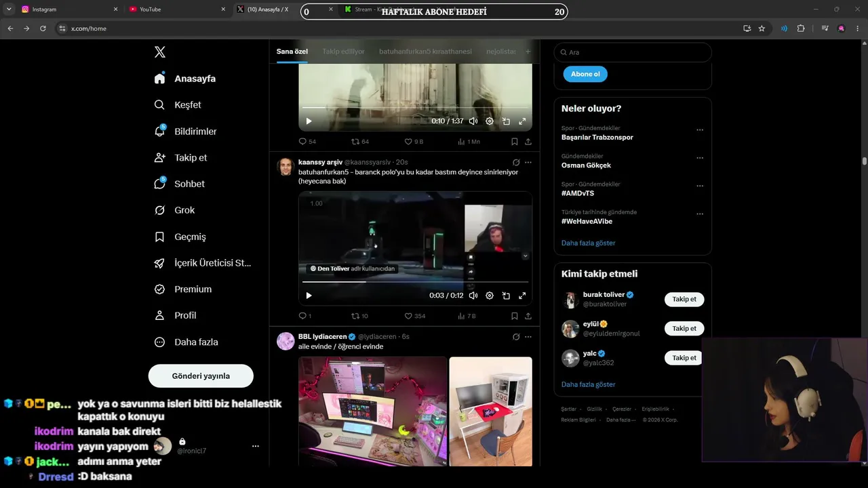Reply to the kaanssy arşiv post

pyautogui.click(x=305, y=316)
